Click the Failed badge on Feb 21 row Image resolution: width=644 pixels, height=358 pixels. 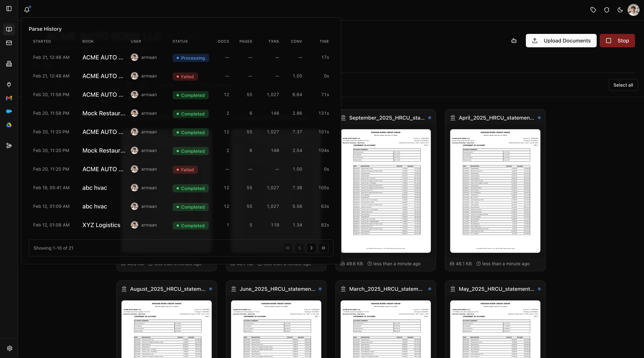[x=185, y=76]
